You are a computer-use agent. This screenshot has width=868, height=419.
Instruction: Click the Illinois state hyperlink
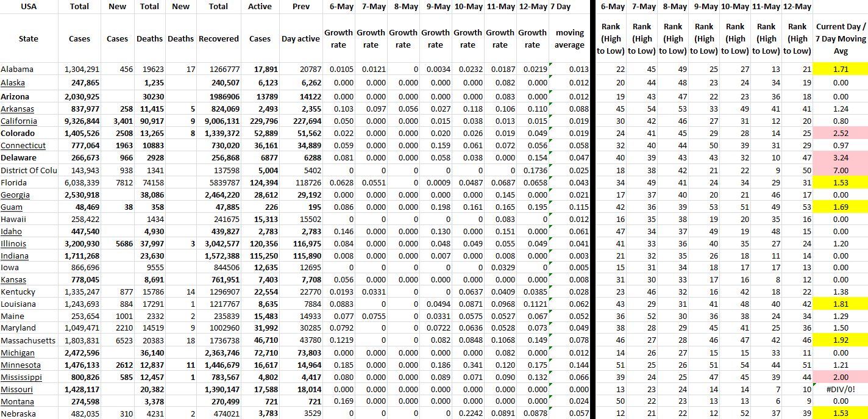coord(13,243)
